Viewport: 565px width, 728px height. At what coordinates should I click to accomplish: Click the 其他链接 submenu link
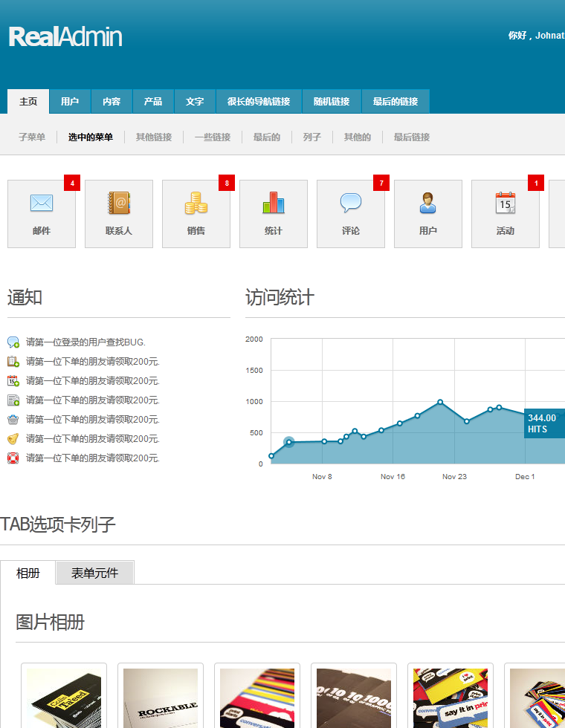point(154,137)
